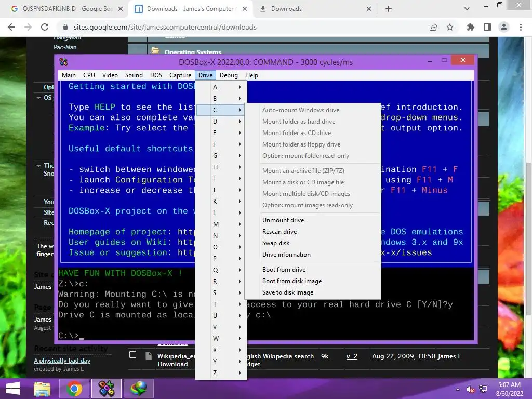Go back in browser history

coord(11,27)
